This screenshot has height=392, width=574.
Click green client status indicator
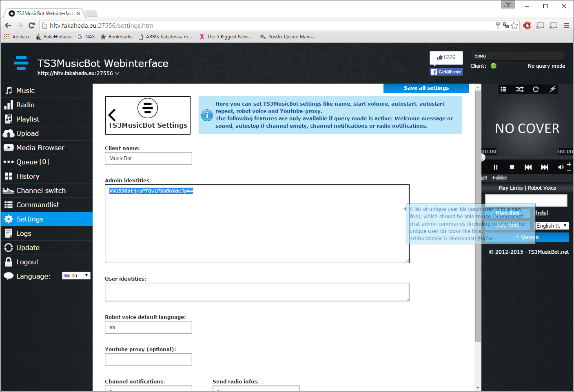click(494, 66)
